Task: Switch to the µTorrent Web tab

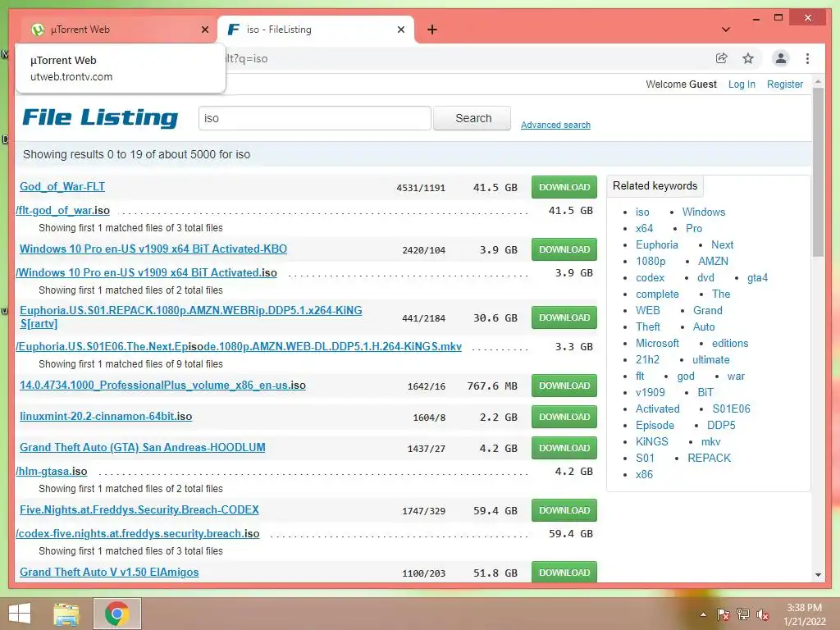Action: coord(118,30)
